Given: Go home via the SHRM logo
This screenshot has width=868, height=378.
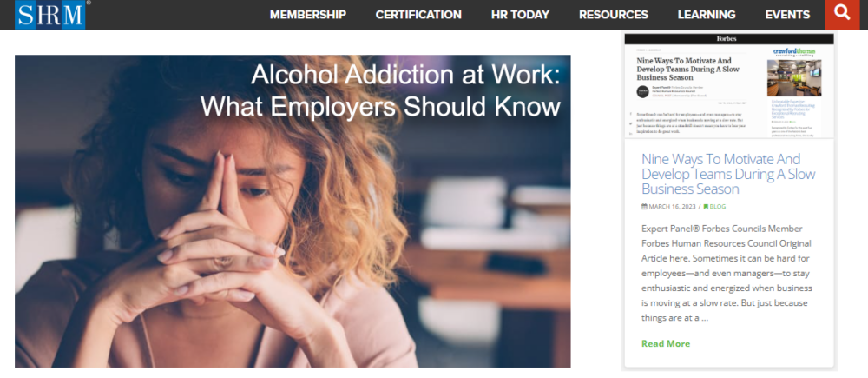Looking at the screenshot, I should 50,15.
